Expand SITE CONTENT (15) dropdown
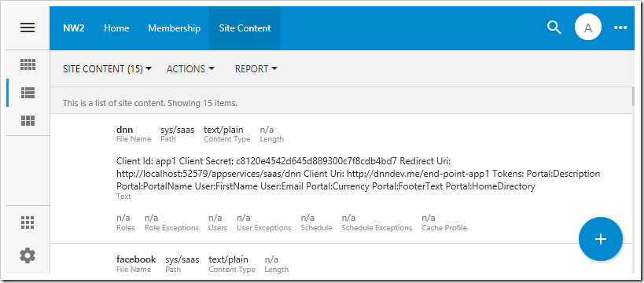 (107, 69)
